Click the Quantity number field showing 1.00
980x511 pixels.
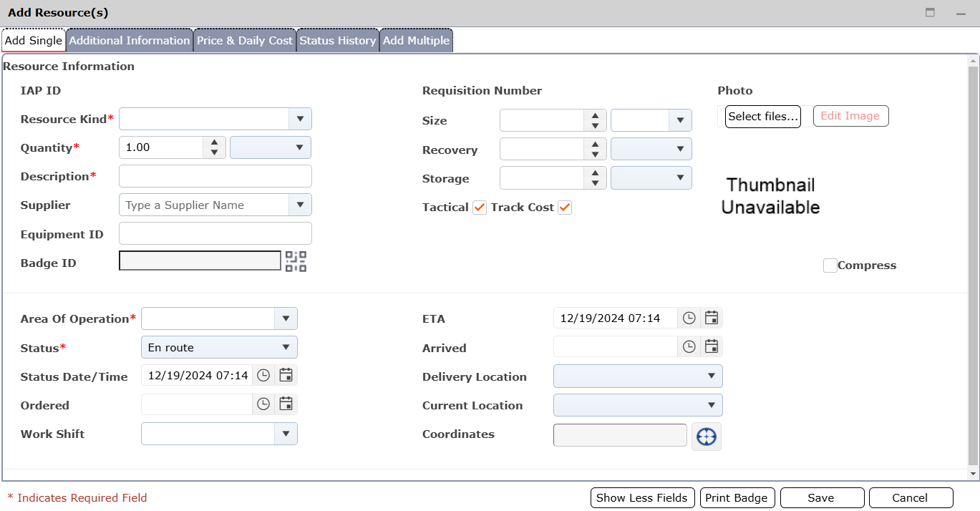click(162, 147)
